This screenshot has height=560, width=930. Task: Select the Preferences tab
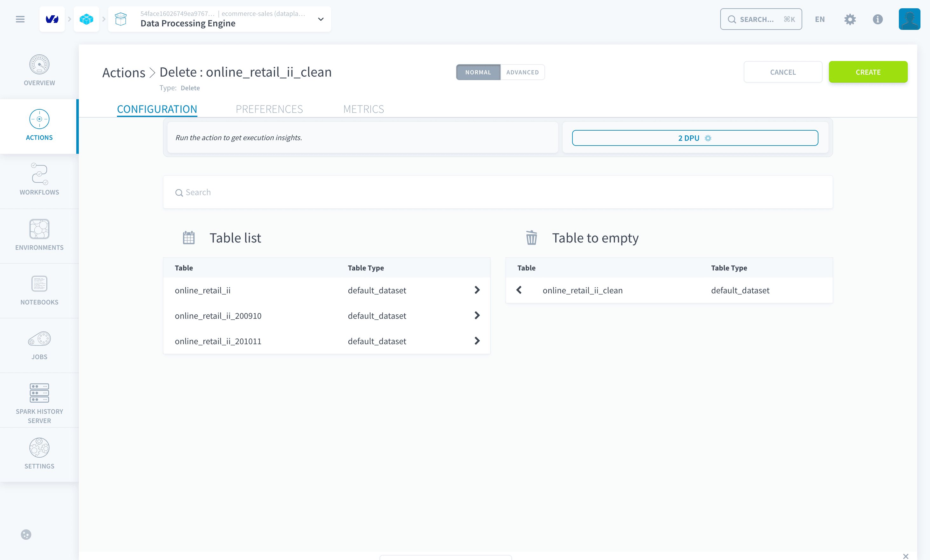pyautogui.click(x=269, y=109)
